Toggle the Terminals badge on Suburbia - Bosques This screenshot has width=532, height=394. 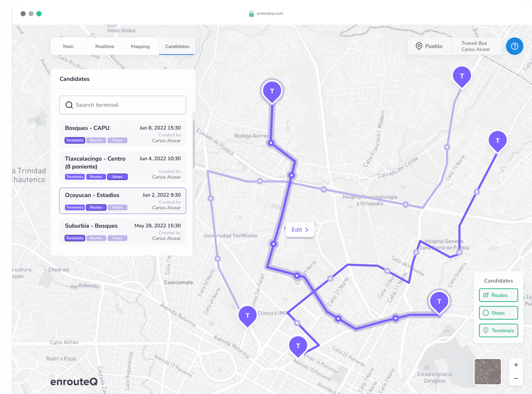(x=74, y=238)
